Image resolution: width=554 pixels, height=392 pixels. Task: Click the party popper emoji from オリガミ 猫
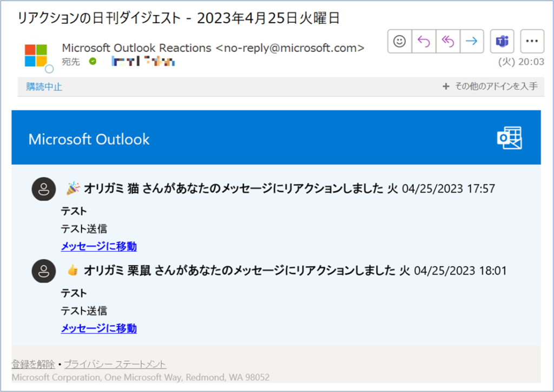[72, 188]
